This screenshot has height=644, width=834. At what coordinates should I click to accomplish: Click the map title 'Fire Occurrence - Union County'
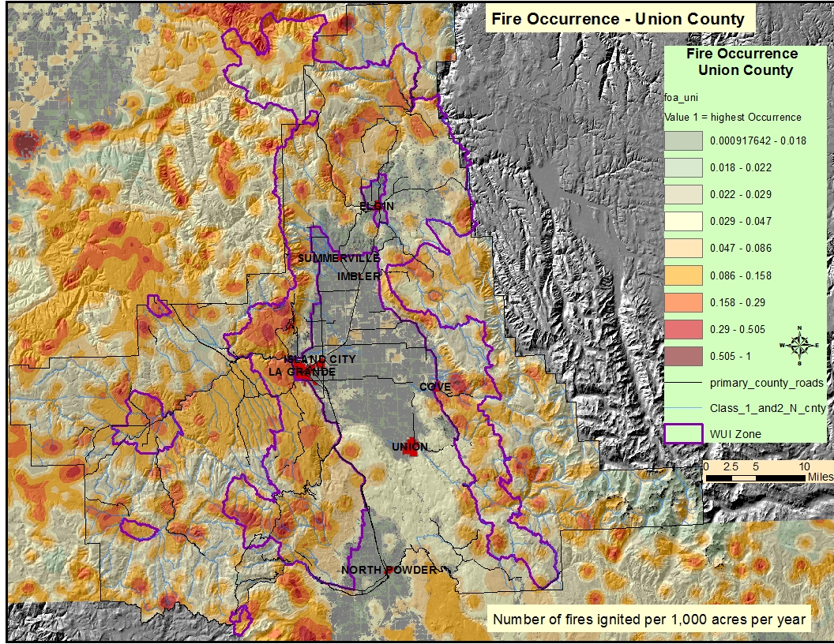[x=618, y=19]
